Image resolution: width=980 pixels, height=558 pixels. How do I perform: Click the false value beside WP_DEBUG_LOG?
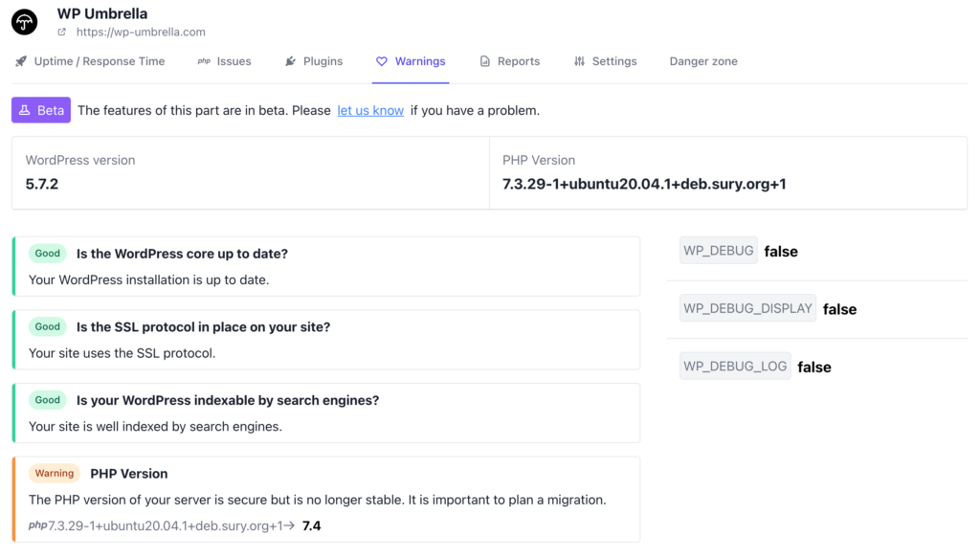[x=814, y=367]
